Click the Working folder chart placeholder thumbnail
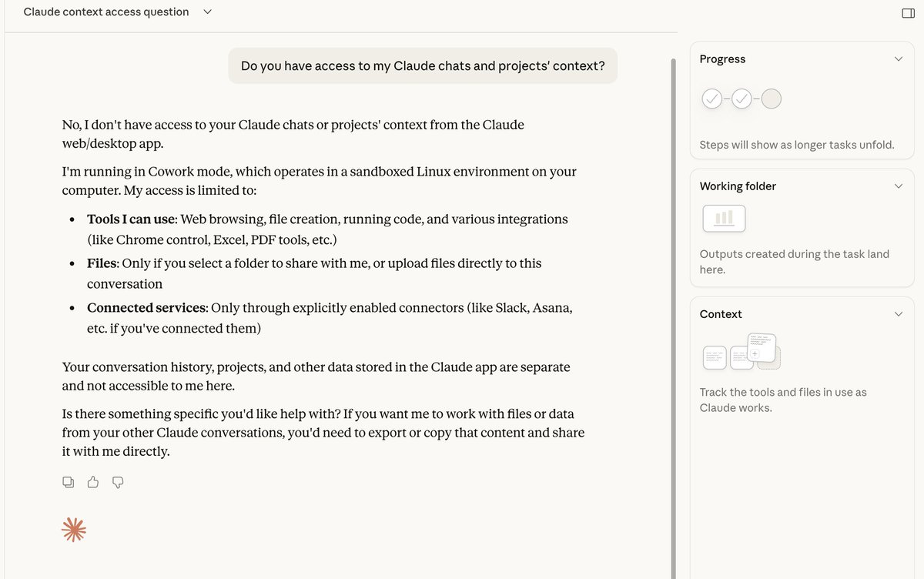 point(724,219)
